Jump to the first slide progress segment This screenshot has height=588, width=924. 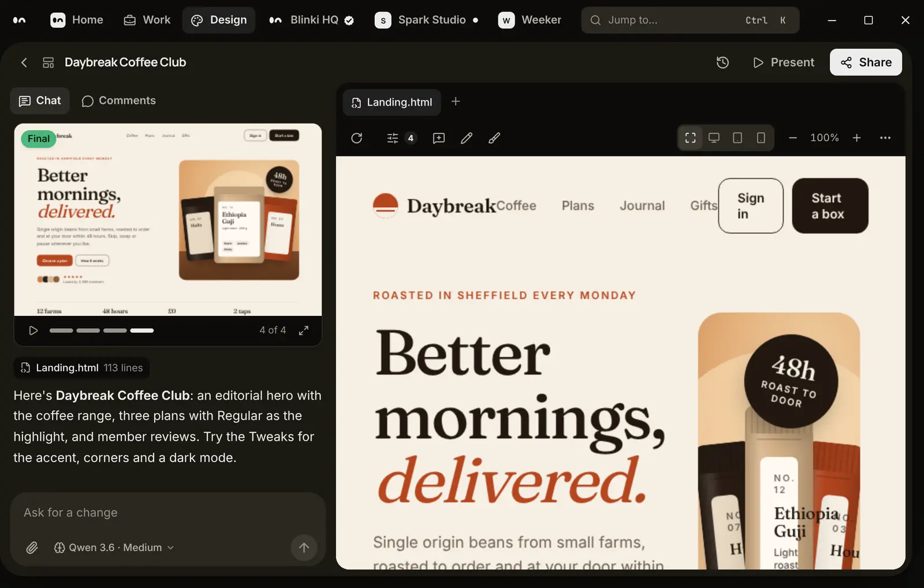[61, 330]
